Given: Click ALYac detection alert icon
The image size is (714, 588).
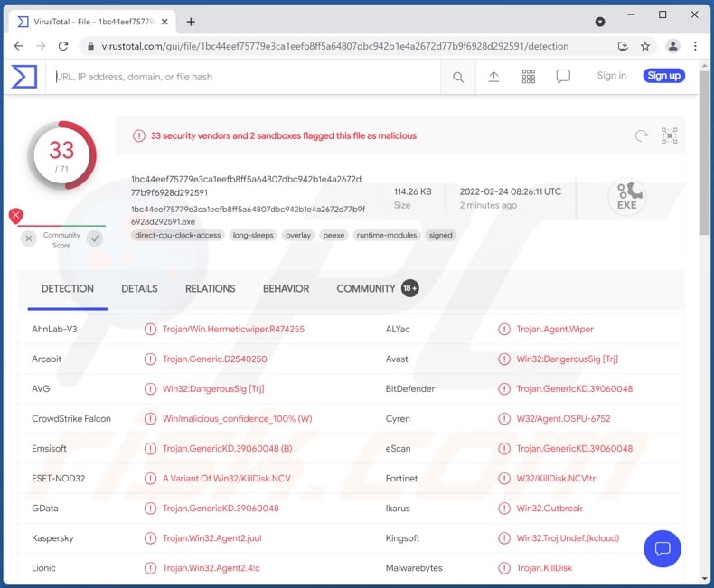Looking at the screenshot, I should tap(504, 329).
